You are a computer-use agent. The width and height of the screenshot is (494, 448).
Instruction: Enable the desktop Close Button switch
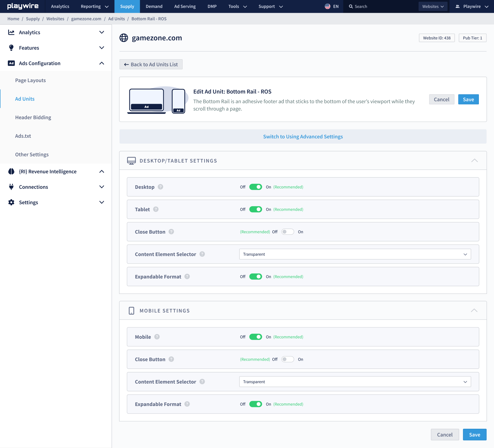pyautogui.click(x=288, y=232)
